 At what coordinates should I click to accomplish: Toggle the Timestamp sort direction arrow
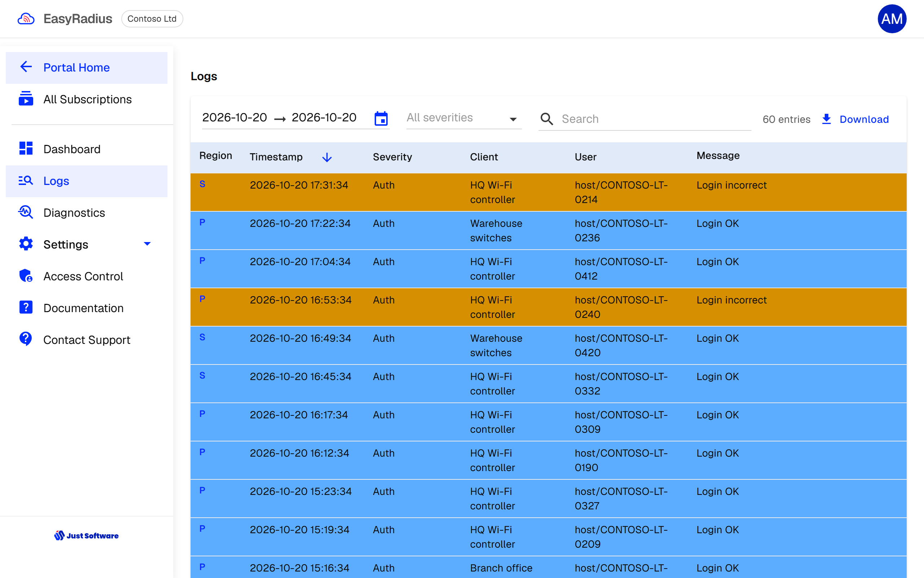327,157
